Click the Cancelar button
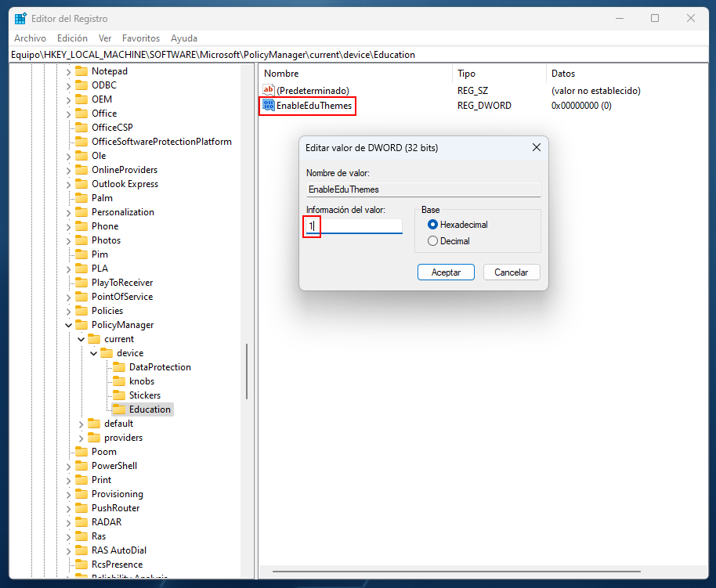This screenshot has height=588, width=716. (x=512, y=272)
